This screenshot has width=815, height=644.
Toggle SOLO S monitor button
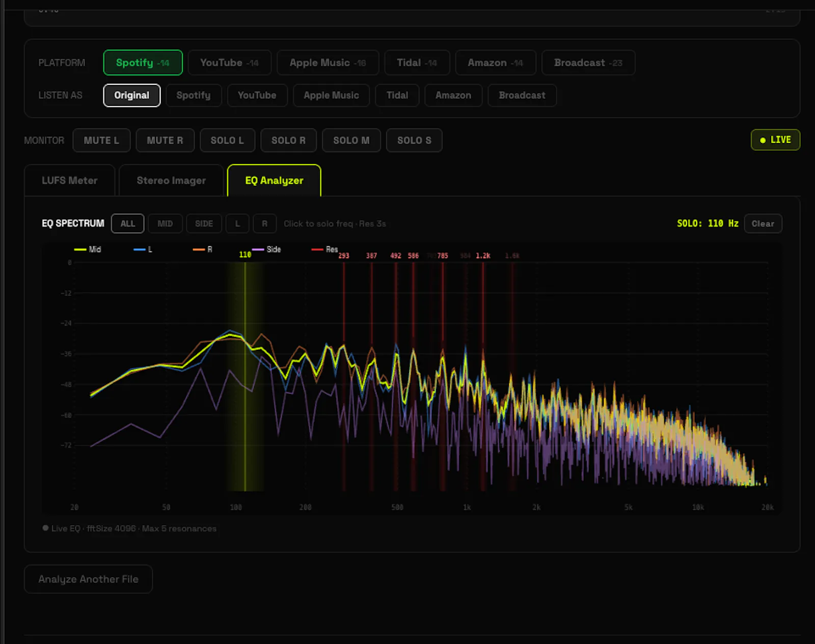[414, 140]
